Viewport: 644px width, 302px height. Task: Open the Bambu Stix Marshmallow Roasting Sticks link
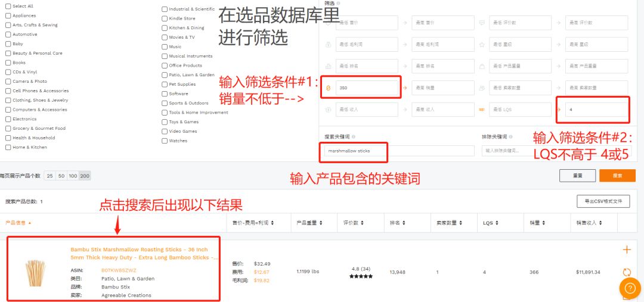pyautogui.click(x=144, y=253)
